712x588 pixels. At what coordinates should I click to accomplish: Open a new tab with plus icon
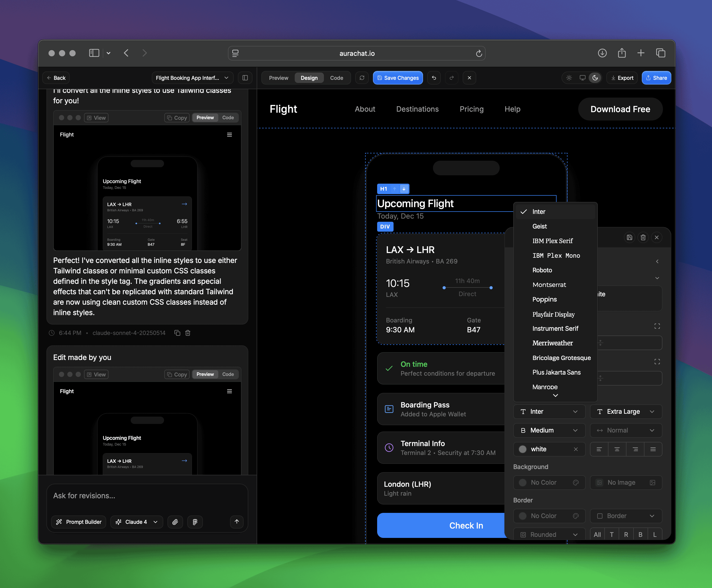641,53
